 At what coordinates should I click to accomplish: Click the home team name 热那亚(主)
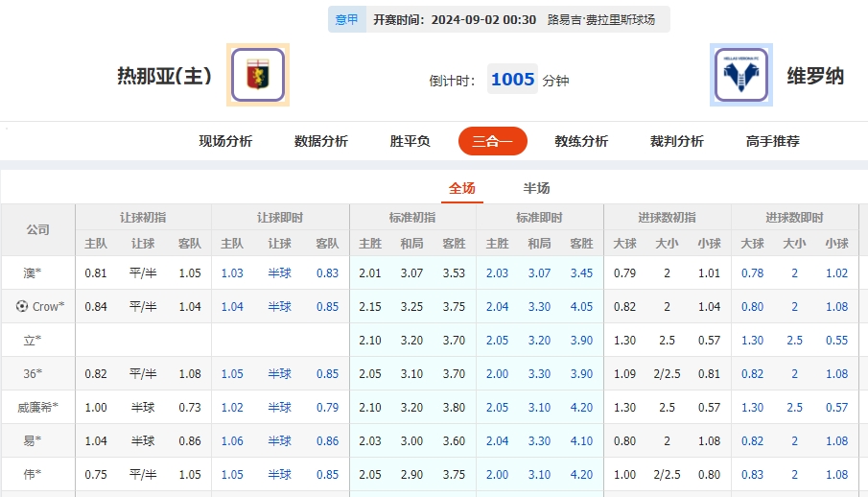pos(164,76)
